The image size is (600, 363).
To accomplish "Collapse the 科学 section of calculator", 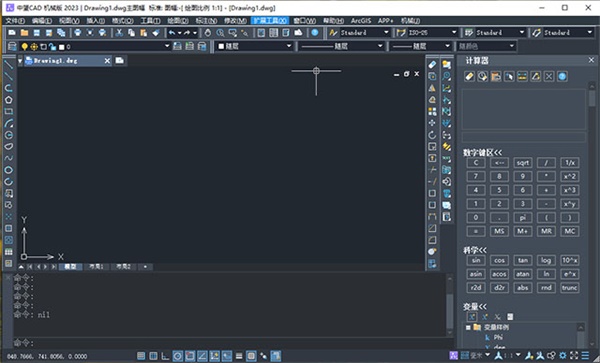I will (x=475, y=250).
